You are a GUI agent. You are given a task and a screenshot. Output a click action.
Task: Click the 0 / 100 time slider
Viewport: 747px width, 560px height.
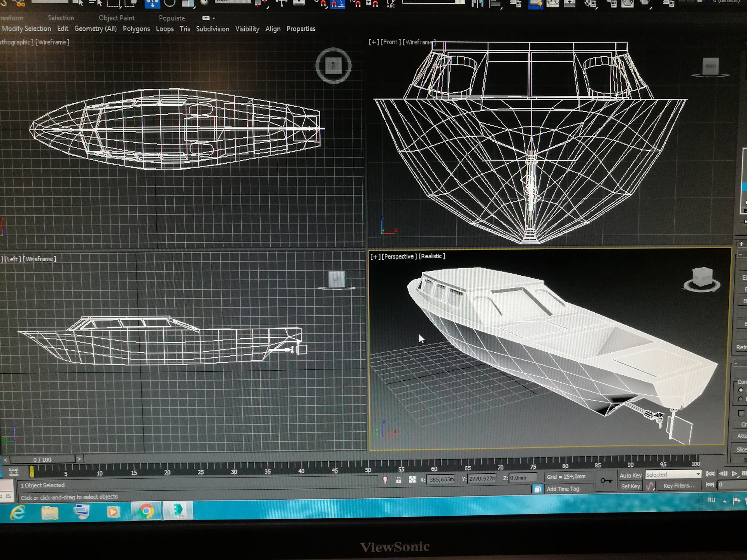pos(42,459)
